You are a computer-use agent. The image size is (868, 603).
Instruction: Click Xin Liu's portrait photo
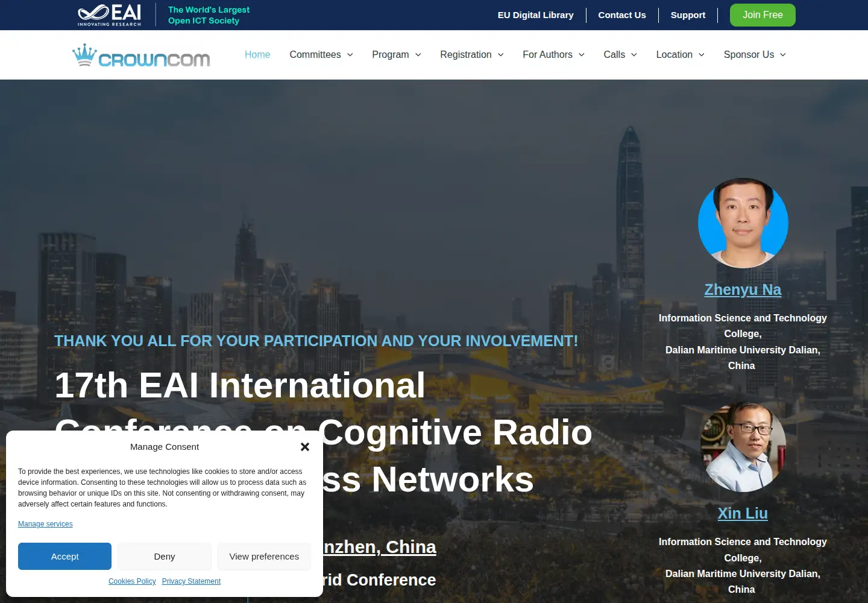pyautogui.click(x=743, y=447)
